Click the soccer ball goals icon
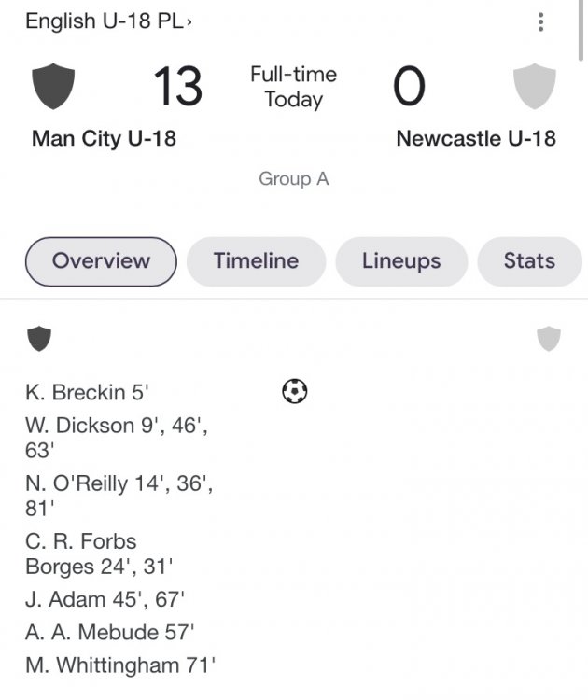This screenshot has height=700, width=588. [x=294, y=391]
